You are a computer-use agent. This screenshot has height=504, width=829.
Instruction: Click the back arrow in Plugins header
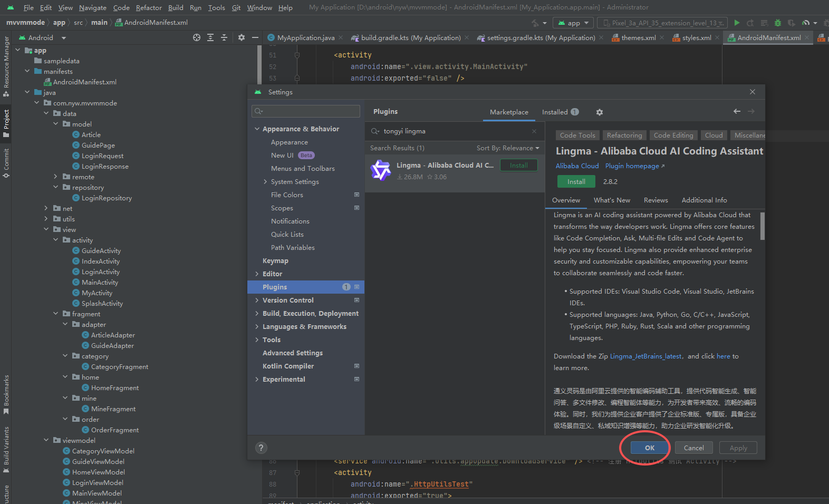point(737,111)
